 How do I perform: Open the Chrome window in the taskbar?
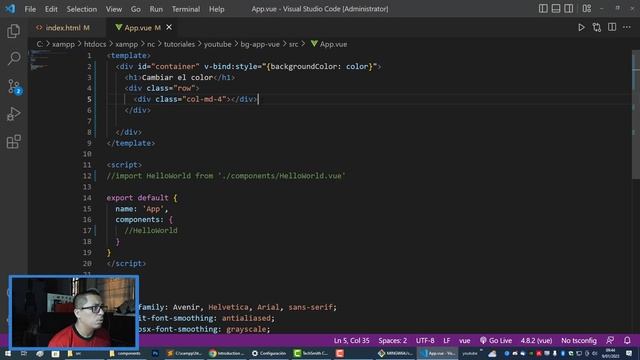226,353
